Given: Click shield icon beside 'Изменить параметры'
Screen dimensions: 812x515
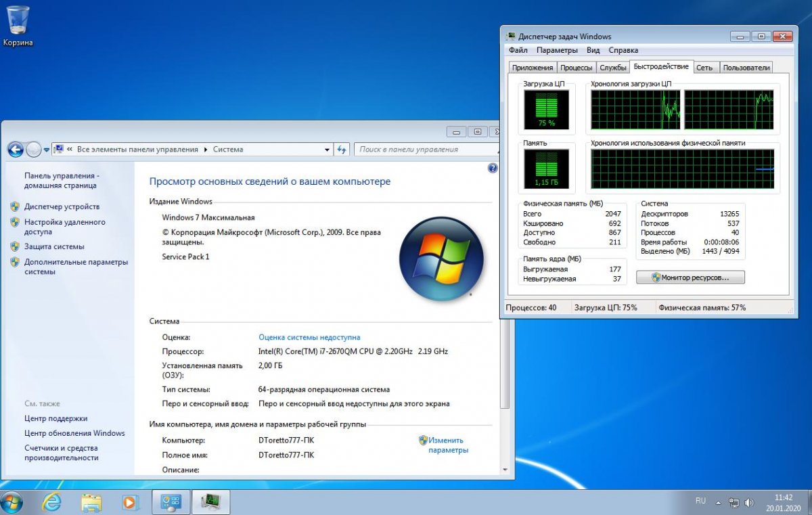Looking at the screenshot, I should click(423, 440).
